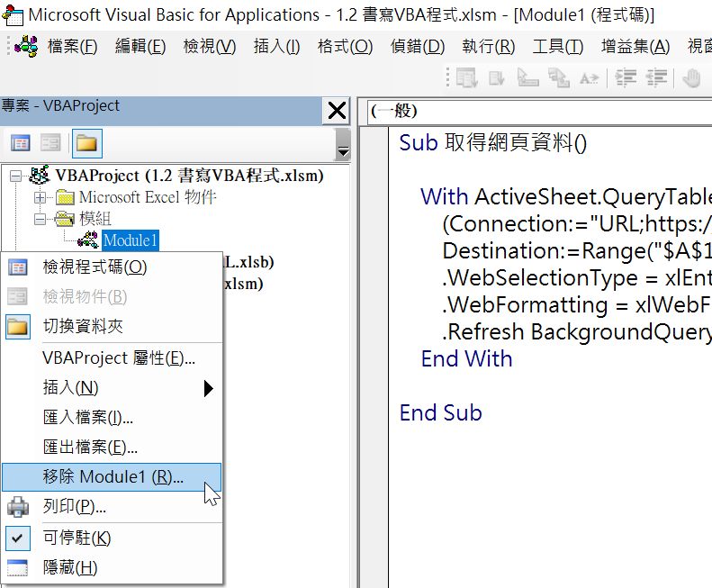Viewport: 712px width, 588px height.
Task: Click the End Sub code line
Action: pos(440,413)
